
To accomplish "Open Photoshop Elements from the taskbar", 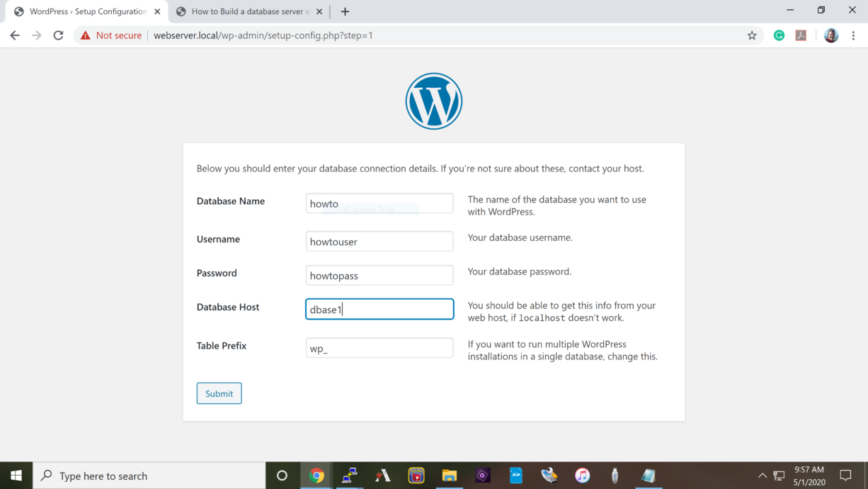I will (x=482, y=476).
